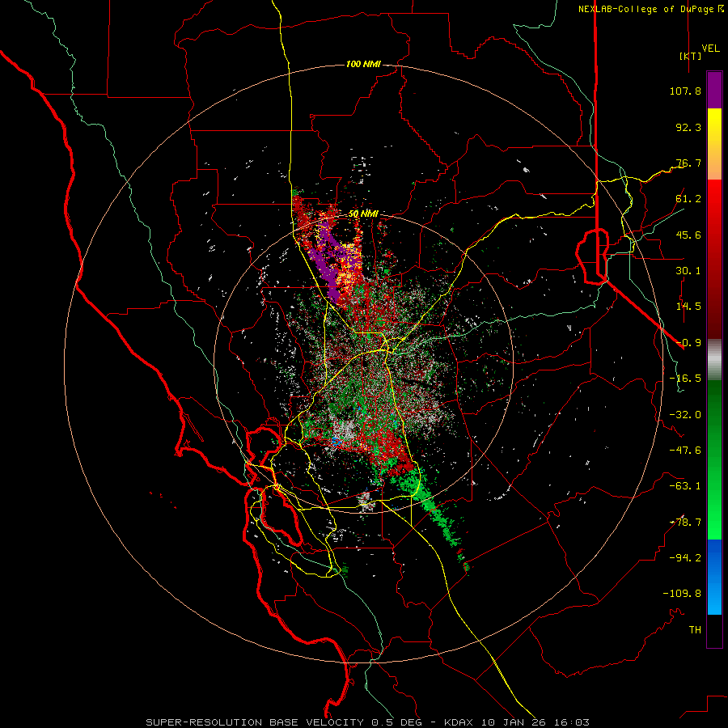Click the 30.1 velocity scale value
Viewport: 728px width, 728px height.
pos(688,271)
